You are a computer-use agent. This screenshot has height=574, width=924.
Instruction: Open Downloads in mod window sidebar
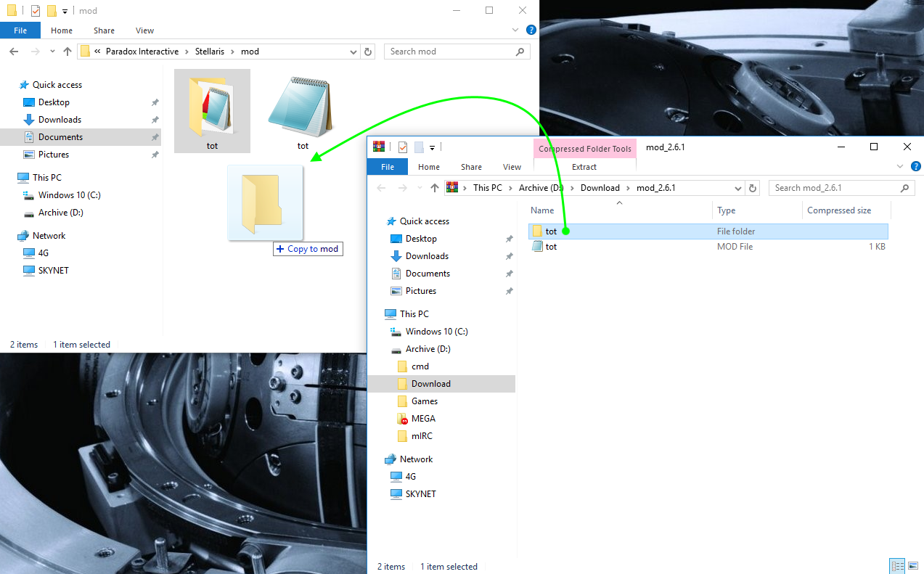click(60, 120)
